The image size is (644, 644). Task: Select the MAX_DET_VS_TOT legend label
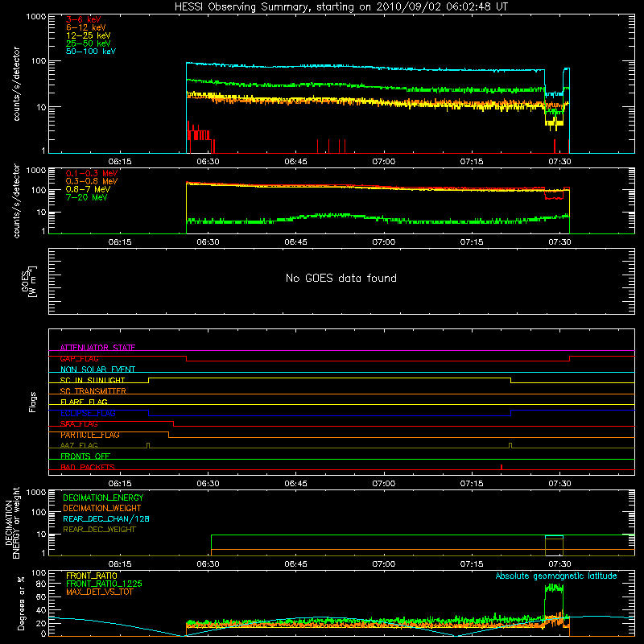tap(99, 592)
